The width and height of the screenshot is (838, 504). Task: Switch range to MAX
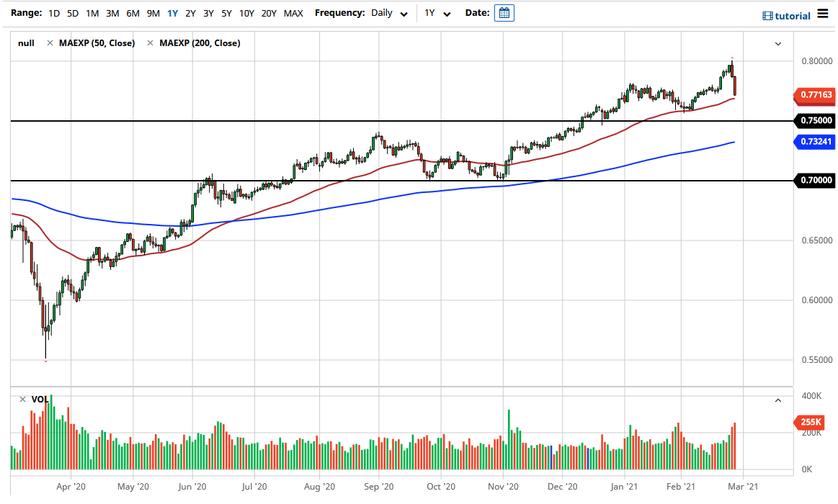tap(293, 12)
